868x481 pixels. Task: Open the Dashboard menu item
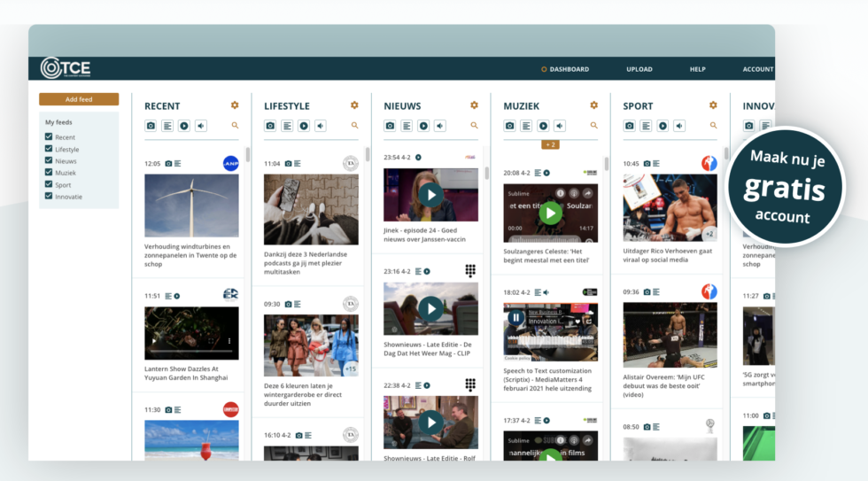[569, 69]
